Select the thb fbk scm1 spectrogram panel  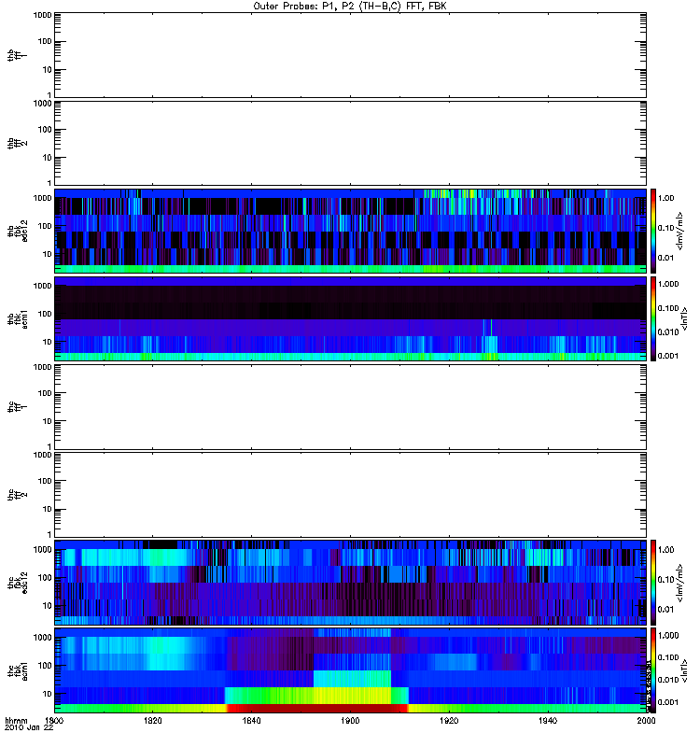350,318
